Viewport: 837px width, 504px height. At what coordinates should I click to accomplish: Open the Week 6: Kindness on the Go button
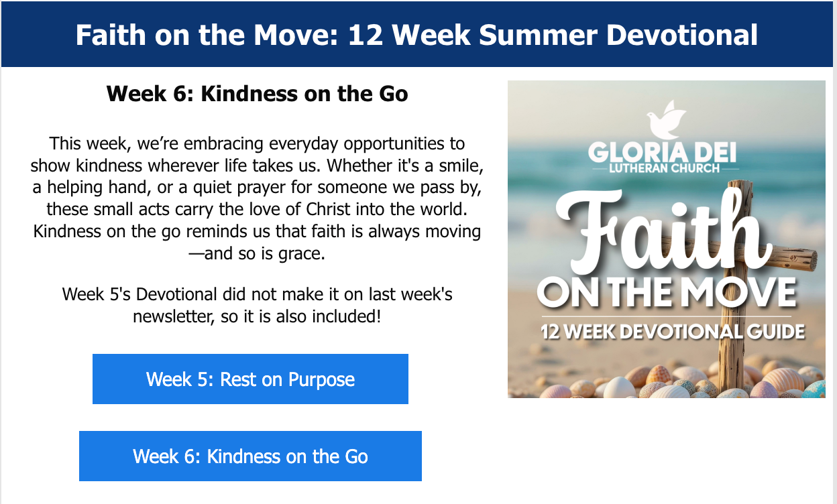250,456
